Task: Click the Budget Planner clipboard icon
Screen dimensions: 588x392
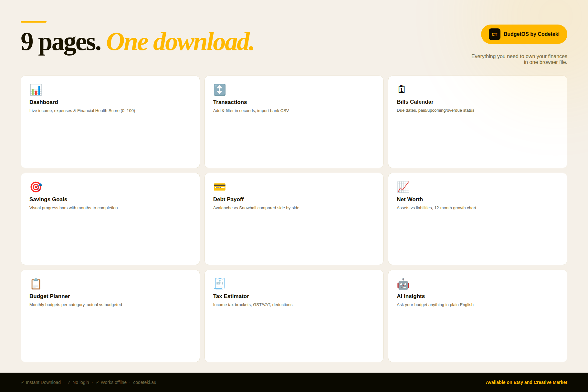Action: point(36,284)
